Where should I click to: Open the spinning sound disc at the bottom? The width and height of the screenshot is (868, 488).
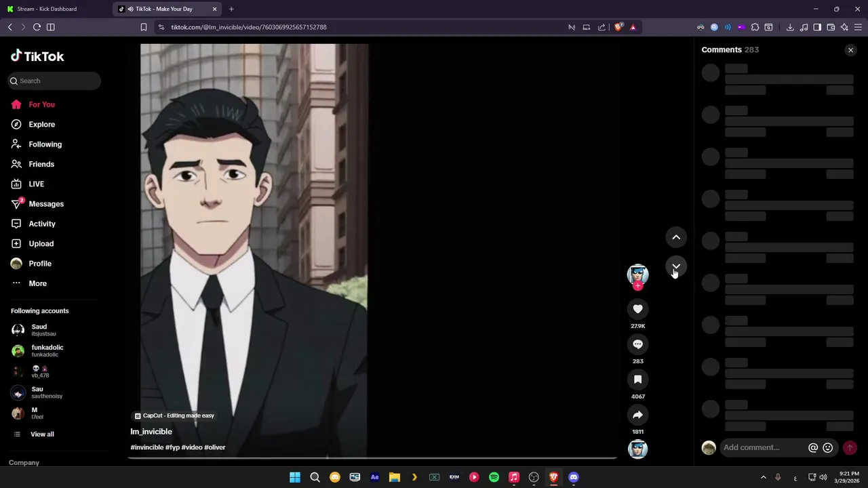(637, 449)
